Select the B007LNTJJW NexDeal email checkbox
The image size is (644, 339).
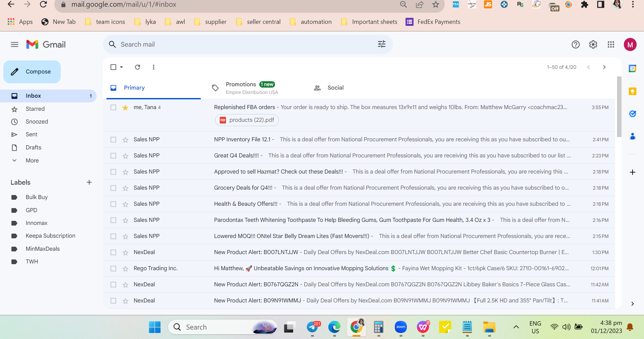coord(113,252)
